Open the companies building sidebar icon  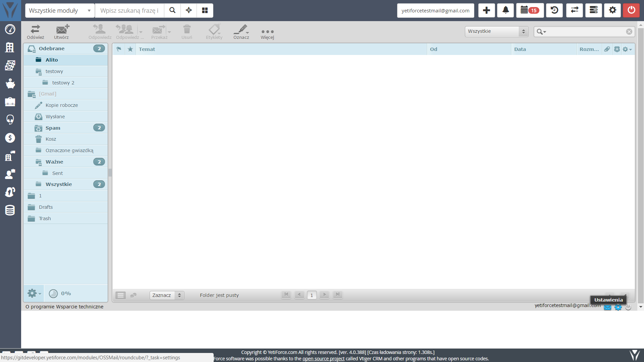(10, 47)
